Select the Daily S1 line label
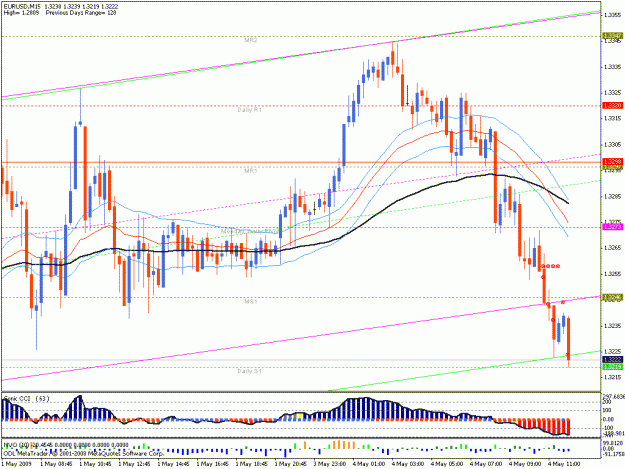The height and width of the screenshot is (469, 625). (250, 371)
